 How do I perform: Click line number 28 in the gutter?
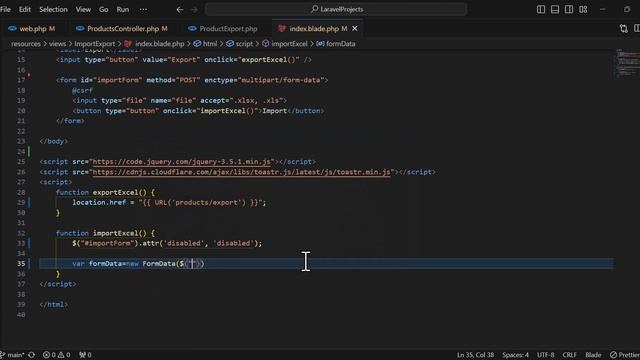pos(21,192)
